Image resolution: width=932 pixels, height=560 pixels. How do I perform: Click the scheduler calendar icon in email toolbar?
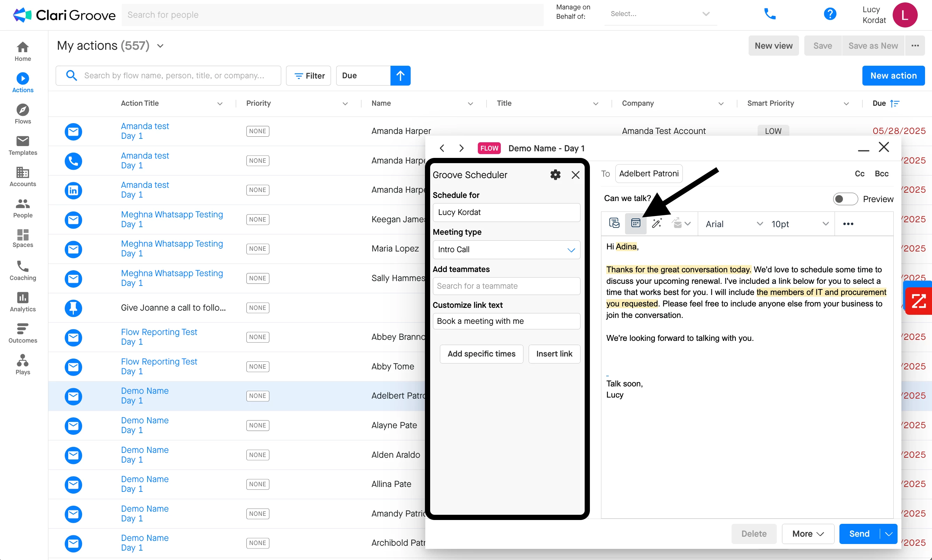pyautogui.click(x=636, y=223)
